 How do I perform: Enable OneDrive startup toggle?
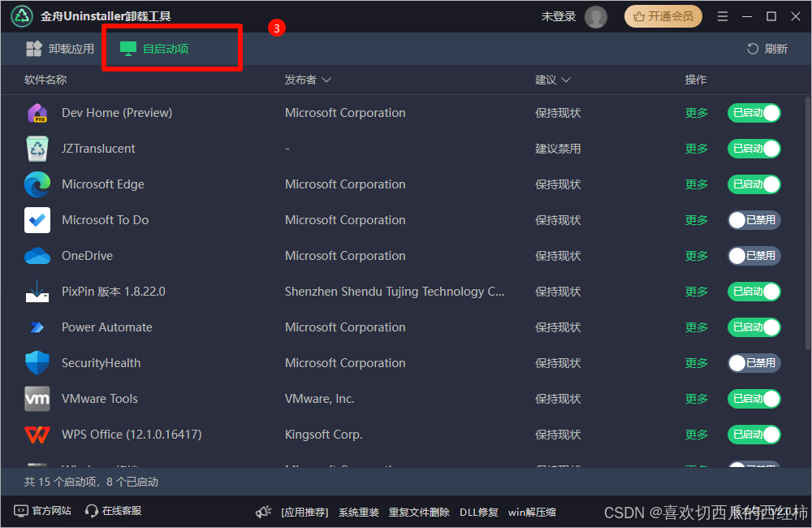(x=754, y=256)
